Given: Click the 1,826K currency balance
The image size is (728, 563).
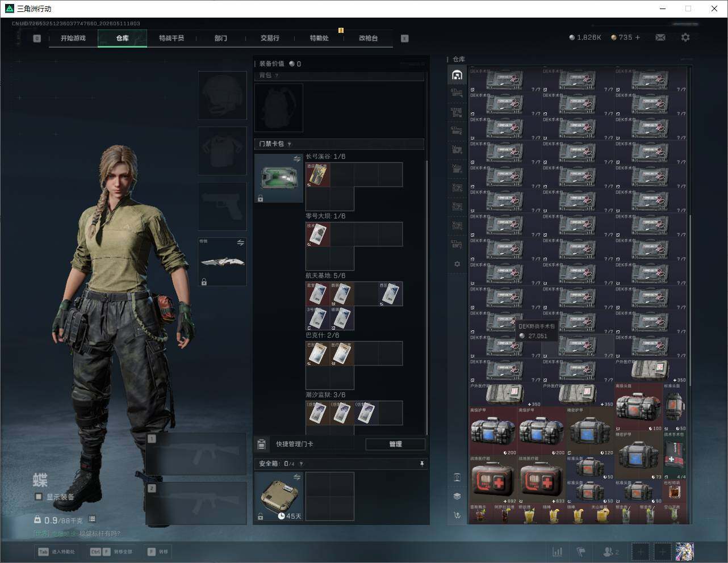Looking at the screenshot, I should point(585,37).
